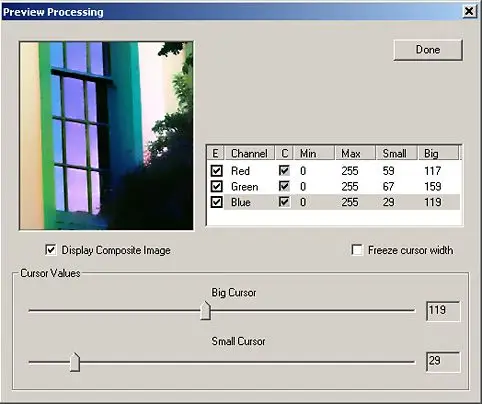Toggle the Red channel C checkbox
The height and width of the screenshot is (404, 482).
pos(284,171)
